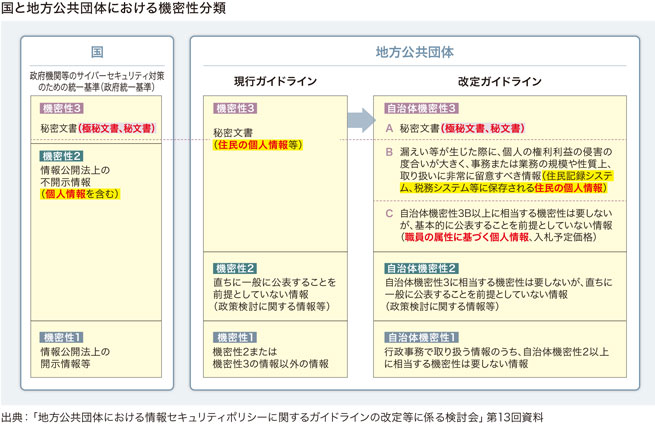Click the 地方公共団体 panel heading
Viewport: 655px width, 425px height.
(414, 52)
